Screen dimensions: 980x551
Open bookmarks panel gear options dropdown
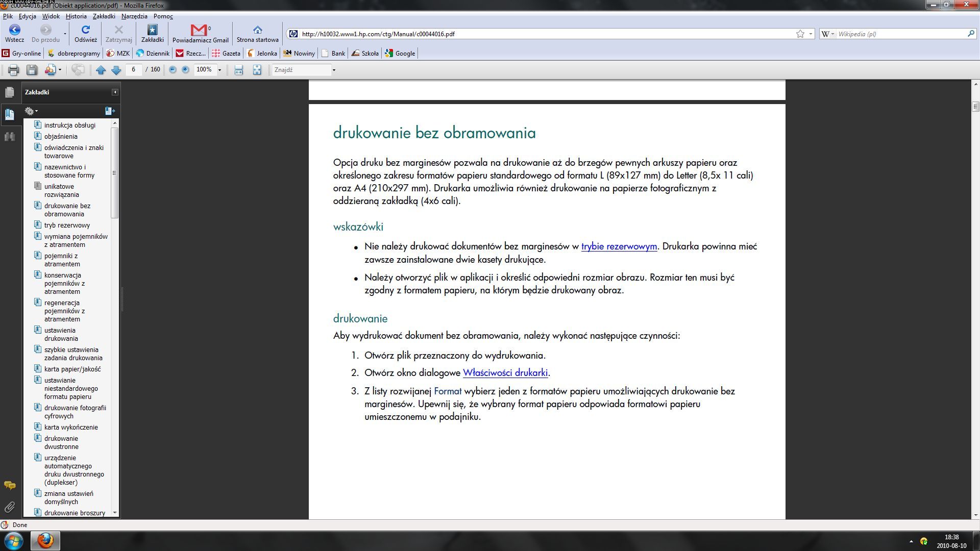(31, 111)
